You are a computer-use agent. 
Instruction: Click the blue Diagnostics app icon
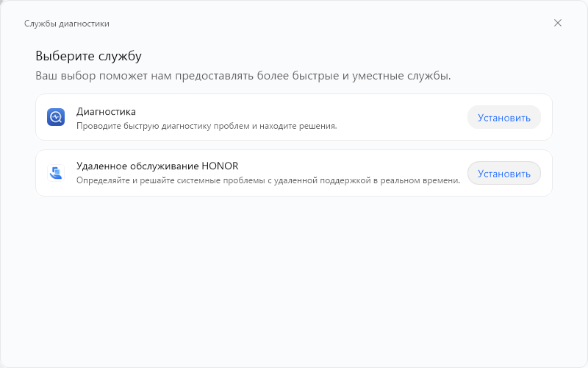(x=56, y=117)
